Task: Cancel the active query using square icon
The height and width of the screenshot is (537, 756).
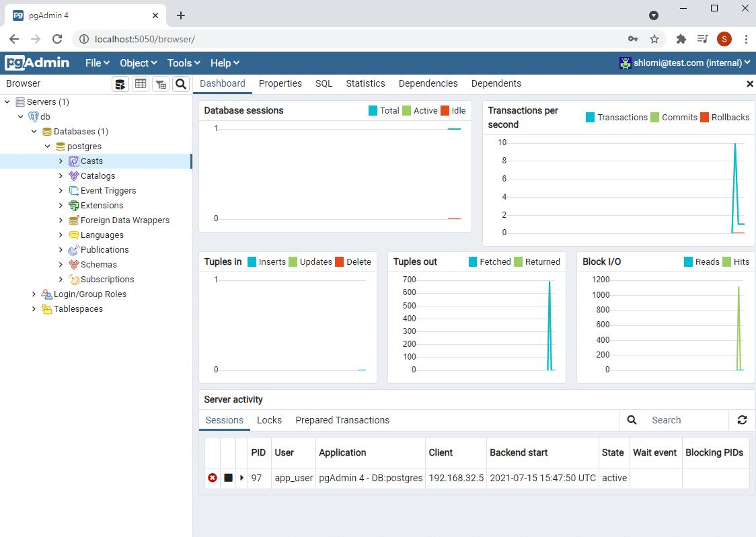Action: (x=227, y=478)
